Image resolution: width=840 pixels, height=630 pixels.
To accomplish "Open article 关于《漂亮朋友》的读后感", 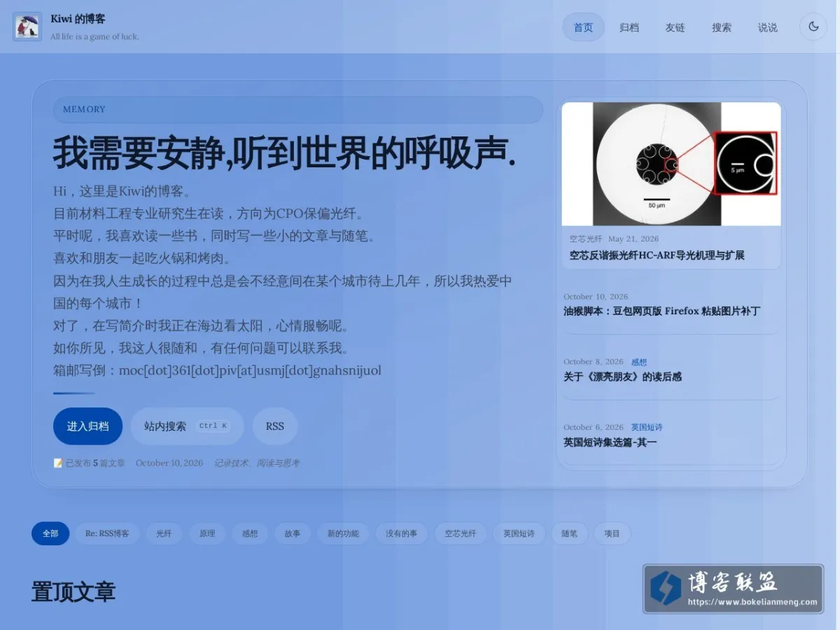I will point(622,377).
